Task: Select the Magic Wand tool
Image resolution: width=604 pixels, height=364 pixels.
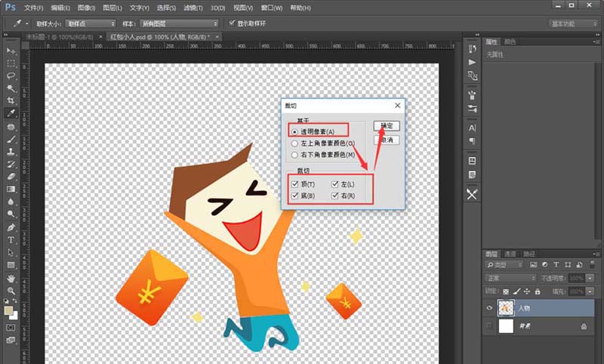Action: tap(11, 88)
